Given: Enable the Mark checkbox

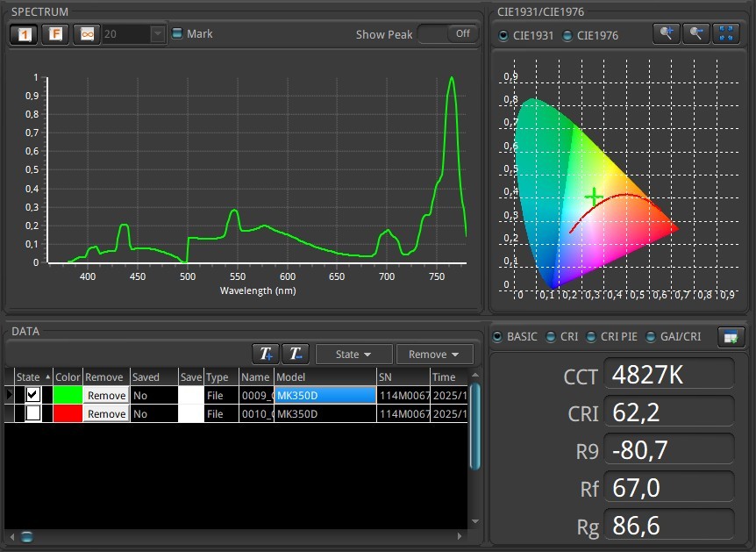Looking at the screenshot, I should pyautogui.click(x=177, y=34).
